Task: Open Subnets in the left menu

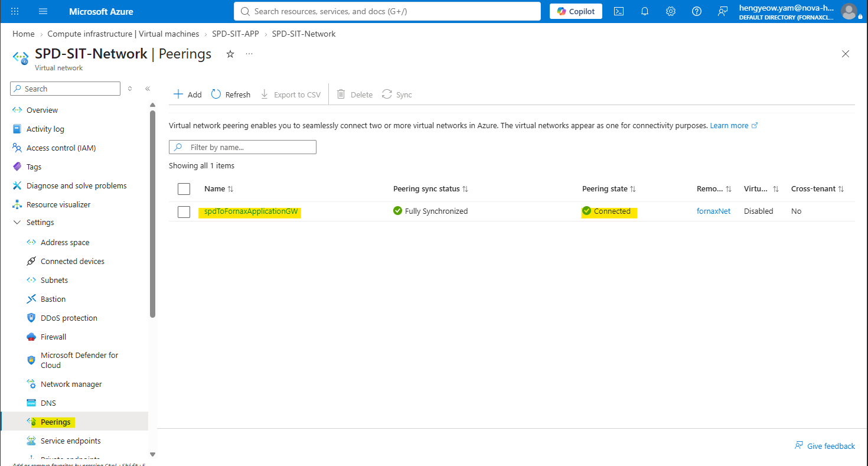Action: pyautogui.click(x=54, y=281)
